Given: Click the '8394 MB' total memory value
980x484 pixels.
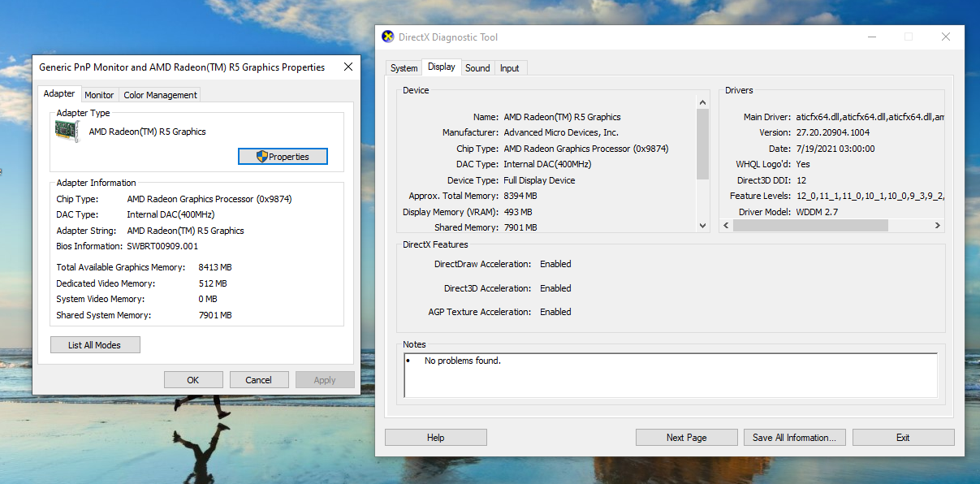Looking at the screenshot, I should (520, 196).
